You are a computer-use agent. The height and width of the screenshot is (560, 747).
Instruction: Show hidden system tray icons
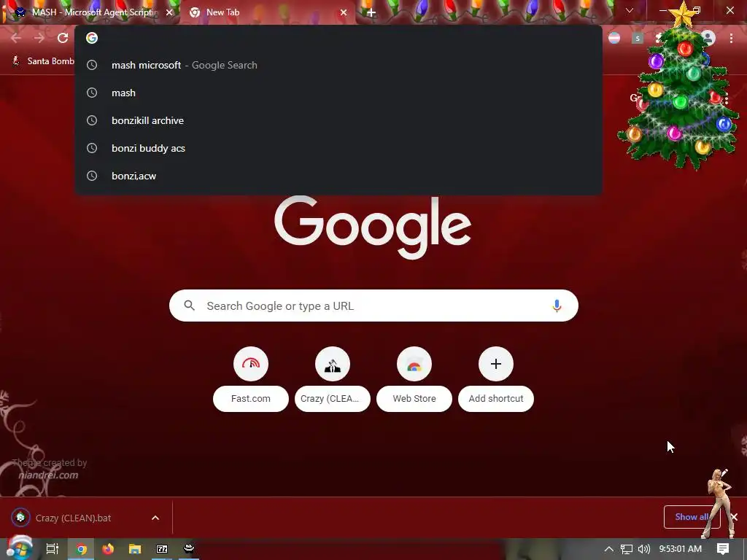click(x=609, y=549)
